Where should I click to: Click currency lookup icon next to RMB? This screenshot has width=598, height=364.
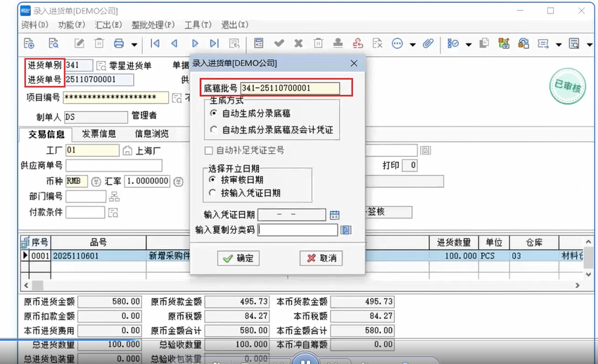pos(96,181)
